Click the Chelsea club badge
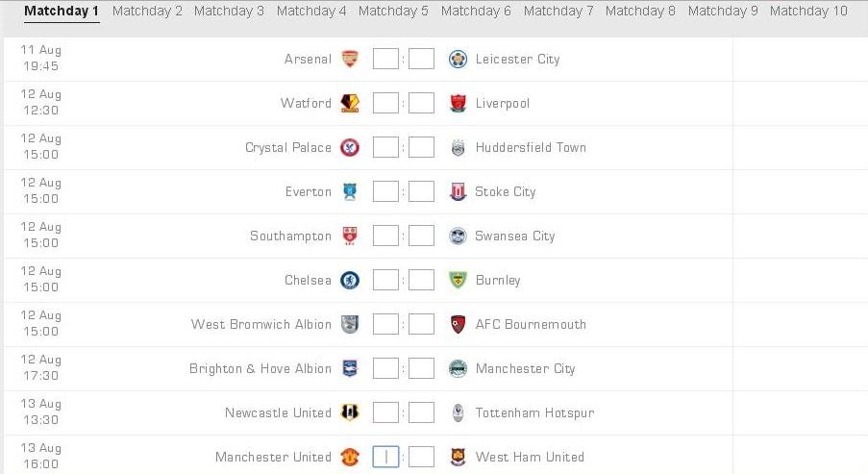868x474 pixels. 350,280
